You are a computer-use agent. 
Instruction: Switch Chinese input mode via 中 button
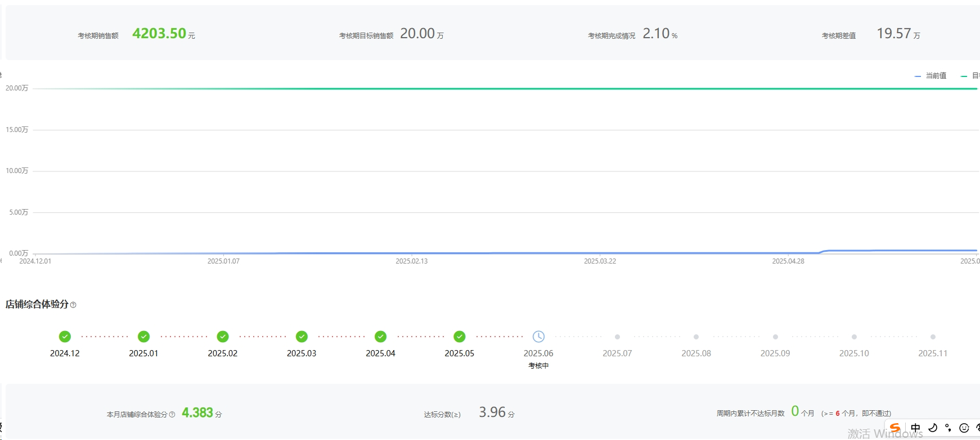[915, 428]
